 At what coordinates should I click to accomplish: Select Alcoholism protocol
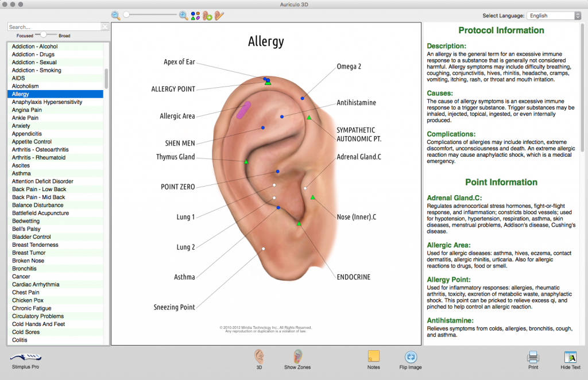pos(56,86)
